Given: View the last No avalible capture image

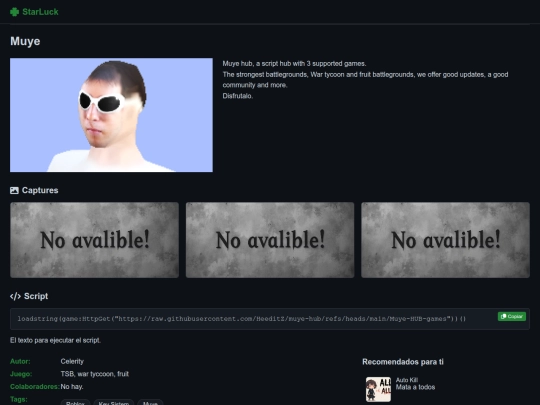Looking at the screenshot, I should [445, 240].
